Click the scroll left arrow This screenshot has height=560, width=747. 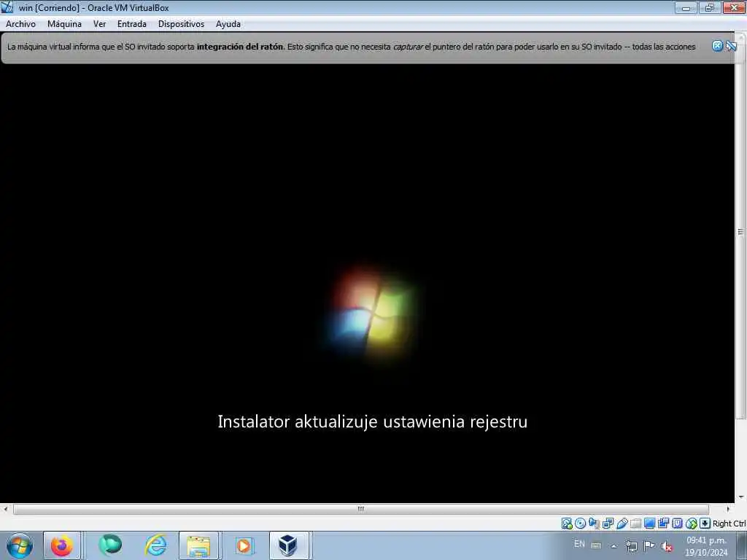(x=6, y=509)
